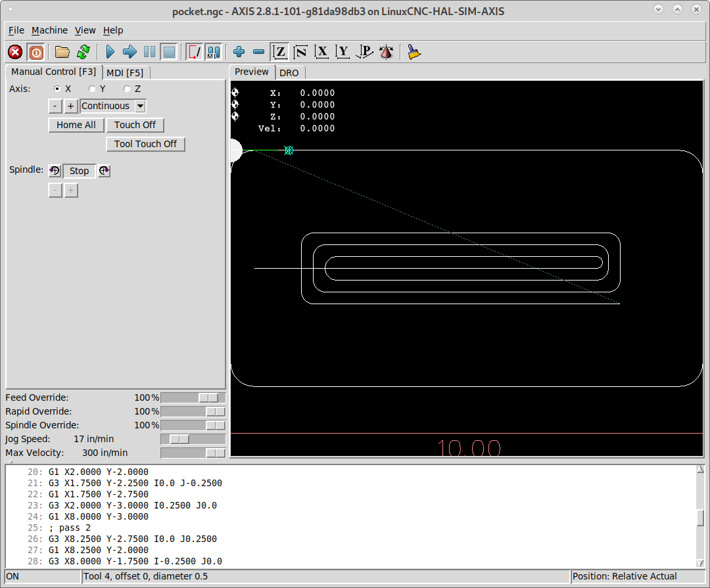Run the program with the blue play icon

(110, 52)
